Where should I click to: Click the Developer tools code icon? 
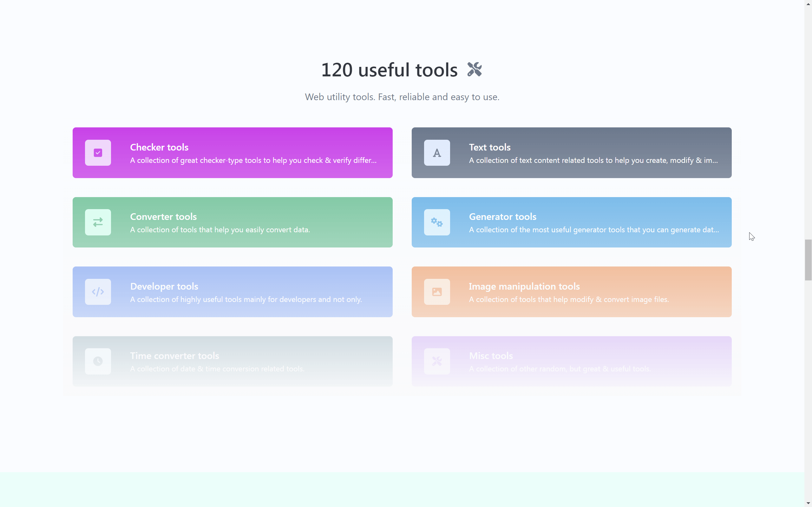[98, 292]
